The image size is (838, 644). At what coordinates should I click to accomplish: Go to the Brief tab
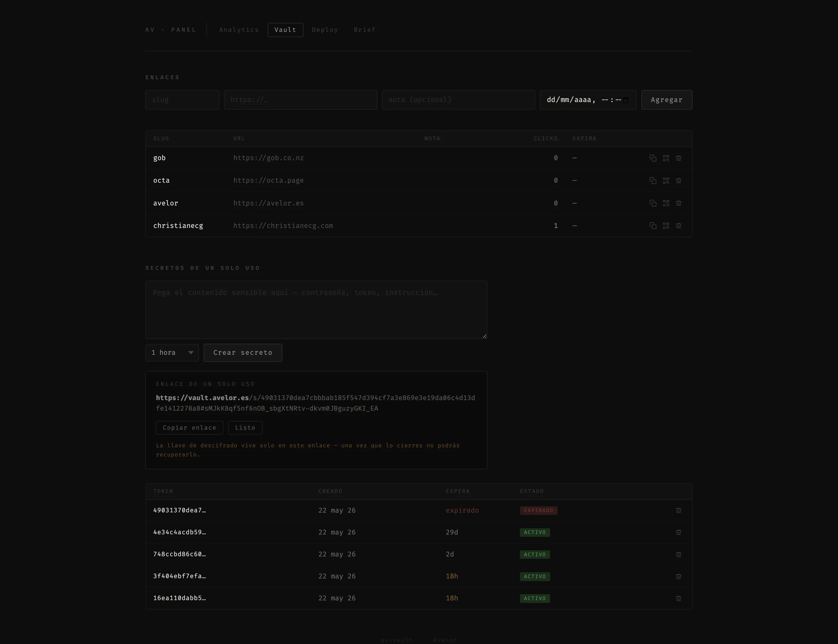(365, 30)
